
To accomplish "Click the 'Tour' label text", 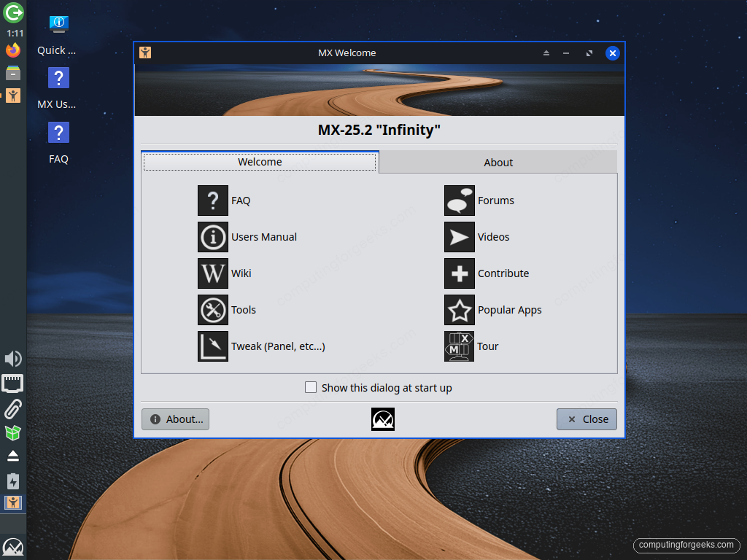I will (488, 346).
